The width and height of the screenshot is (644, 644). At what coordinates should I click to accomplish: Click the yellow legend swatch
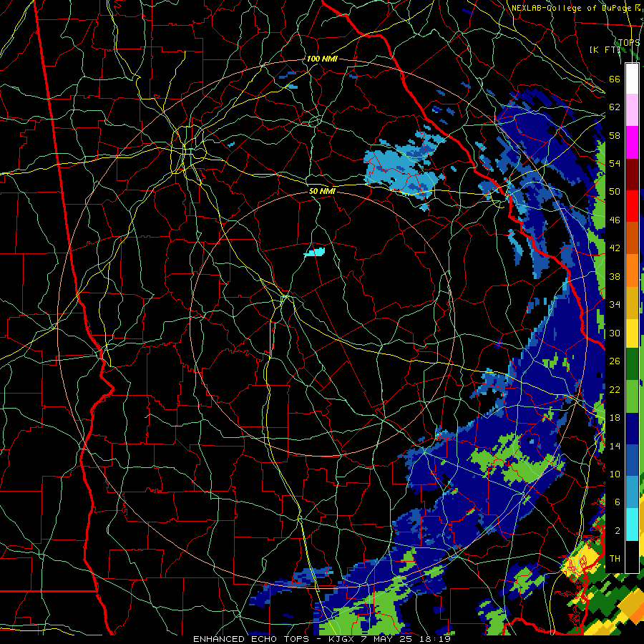point(632,333)
